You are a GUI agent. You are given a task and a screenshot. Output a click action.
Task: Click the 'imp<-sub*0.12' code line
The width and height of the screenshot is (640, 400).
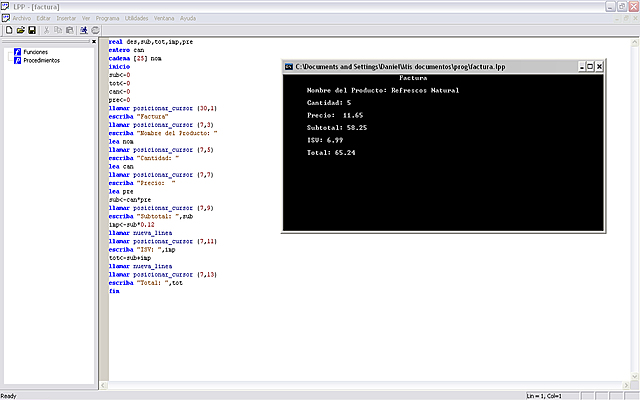(x=131, y=225)
